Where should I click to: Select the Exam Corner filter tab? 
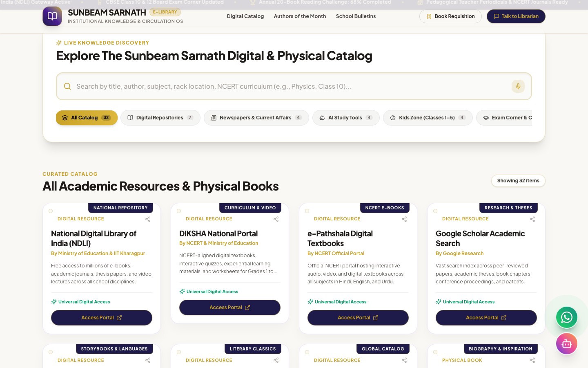pos(504,118)
